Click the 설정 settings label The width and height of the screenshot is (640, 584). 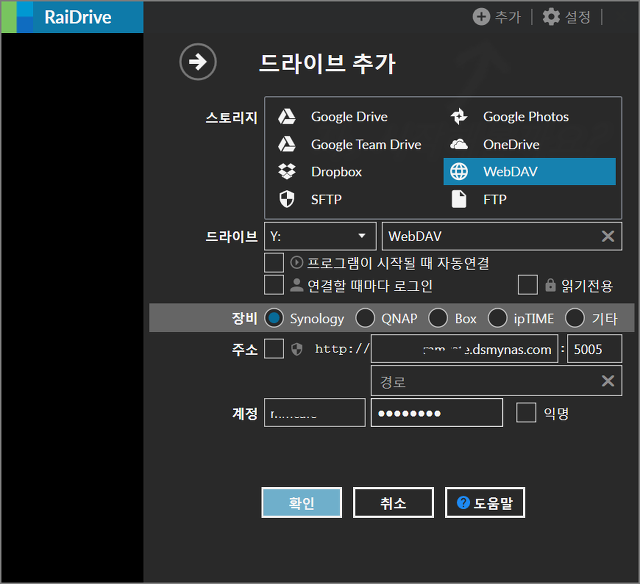pos(578,17)
